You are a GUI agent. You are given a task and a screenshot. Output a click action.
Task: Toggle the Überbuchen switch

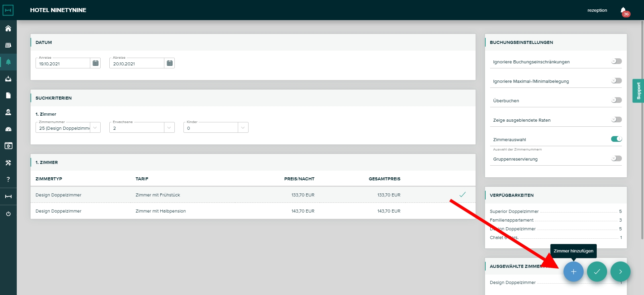616,100
